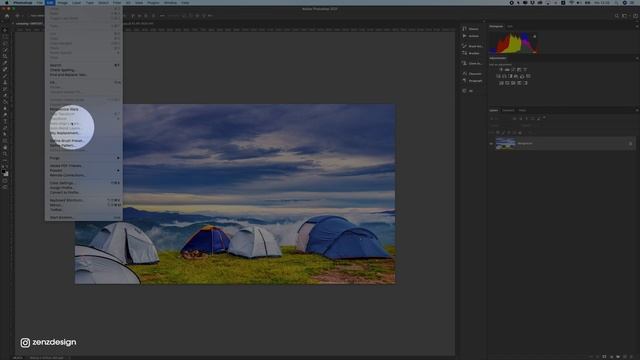
Task: Open the Histogram panel options menu
Action: point(636,27)
